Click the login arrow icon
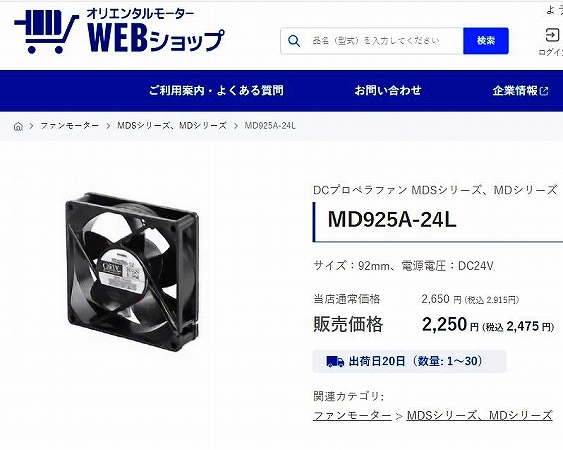Screen dimensions: 563x450 [552, 35]
